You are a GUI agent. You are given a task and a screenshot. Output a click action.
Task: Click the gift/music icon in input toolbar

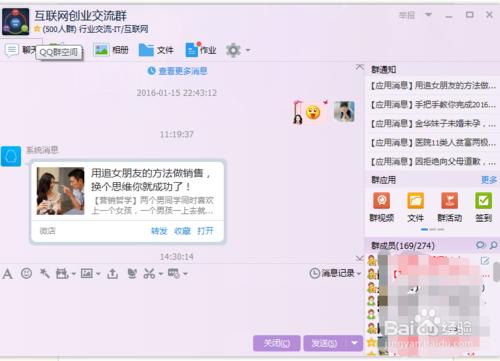132,274
